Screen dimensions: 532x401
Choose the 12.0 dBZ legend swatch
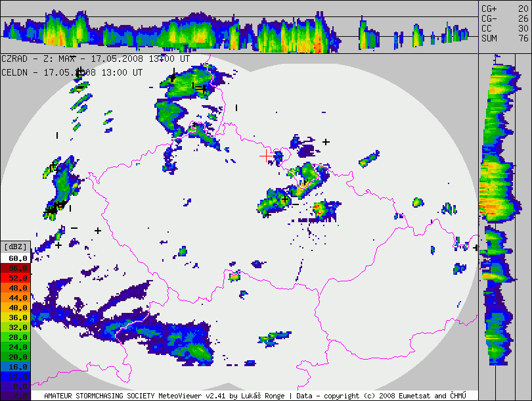(x=16, y=377)
